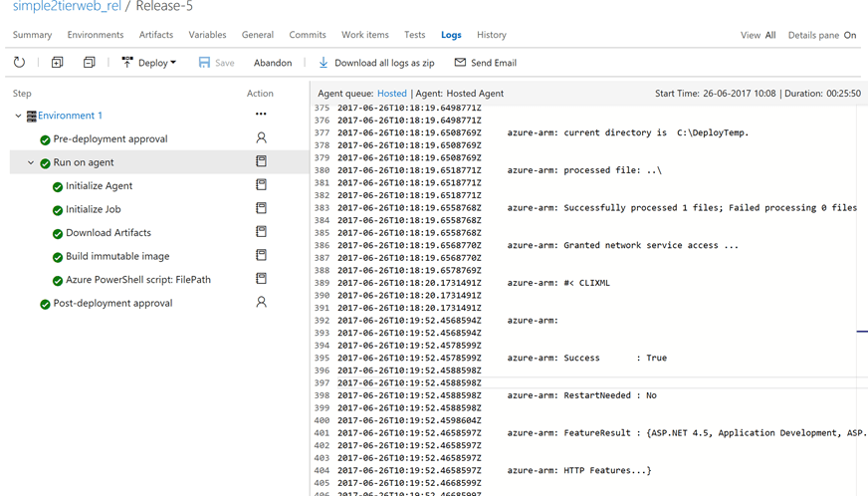
Task: Open Environment 1 ellipsis actions menu
Action: (x=261, y=115)
